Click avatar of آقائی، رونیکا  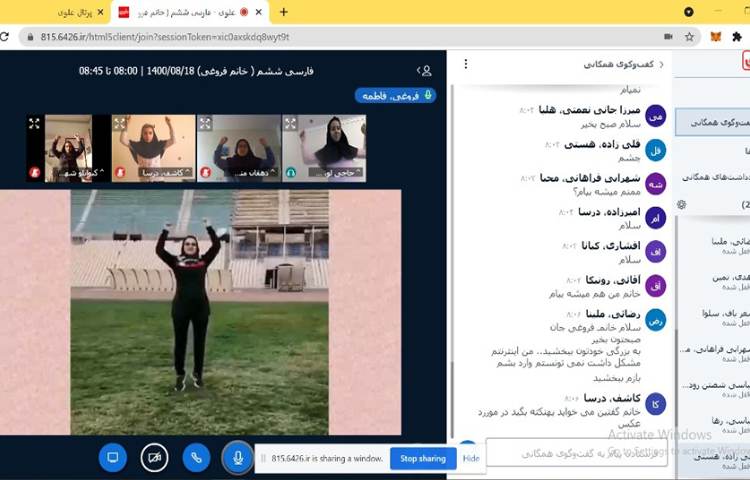pos(655,286)
